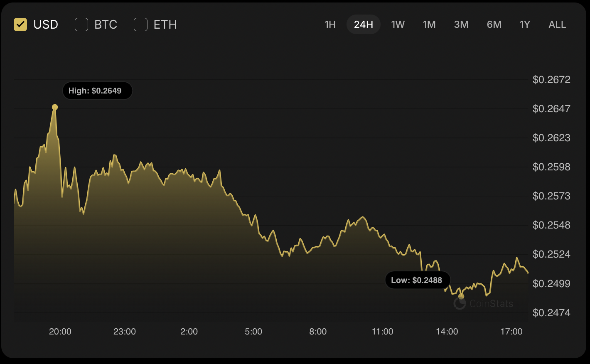
Task: Switch to the 1H time range
Action: point(330,25)
